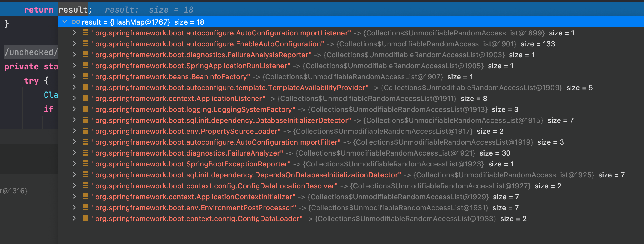Select "org.springframework.beans.BeanInfoFactory" key text
The height and width of the screenshot is (244, 644).
pos(171,77)
